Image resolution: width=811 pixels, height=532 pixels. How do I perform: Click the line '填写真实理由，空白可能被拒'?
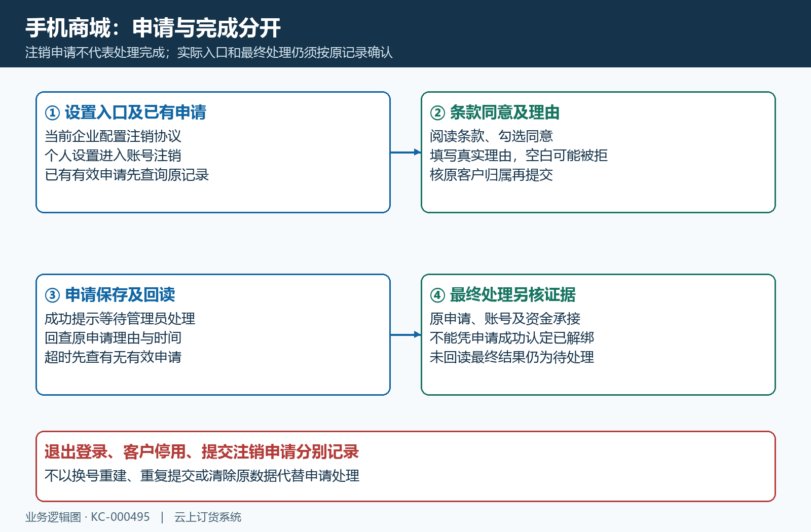point(519,156)
